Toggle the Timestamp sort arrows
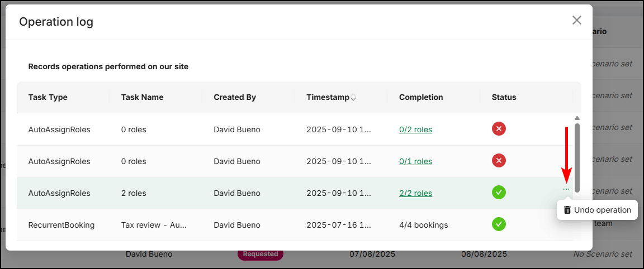 pos(353,98)
